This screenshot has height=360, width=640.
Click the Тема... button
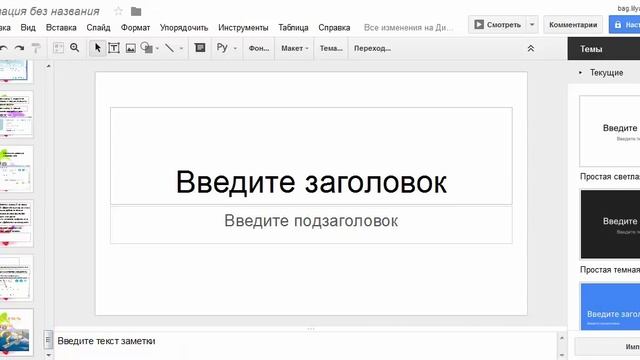[331, 48]
